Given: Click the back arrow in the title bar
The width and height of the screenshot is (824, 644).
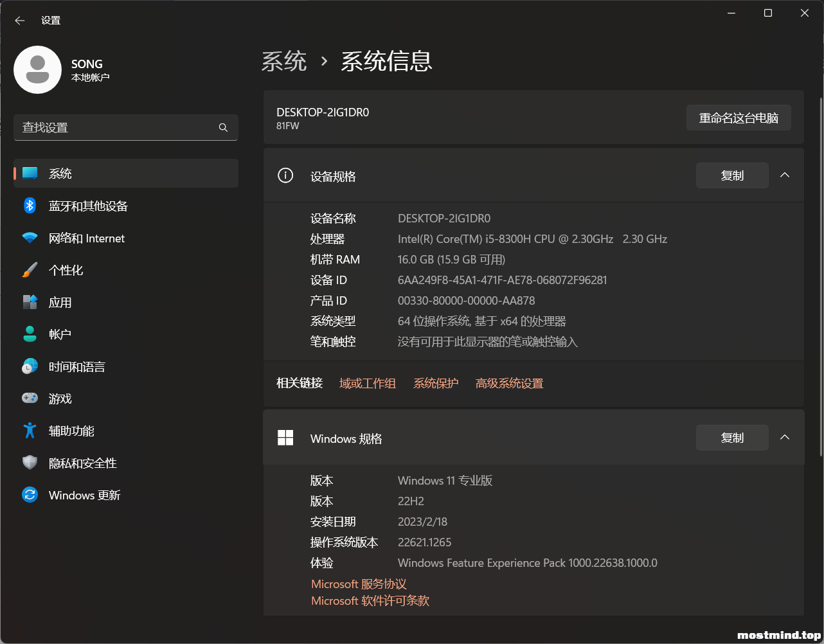Looking at the screenshot, I should [x=20, y=21].
